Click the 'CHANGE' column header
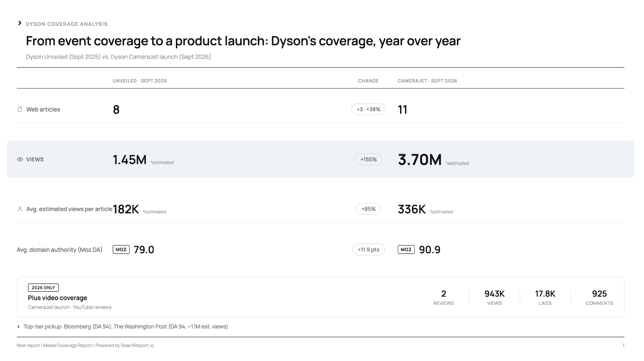This screenshot has width=644, height=361. point(368,81)
